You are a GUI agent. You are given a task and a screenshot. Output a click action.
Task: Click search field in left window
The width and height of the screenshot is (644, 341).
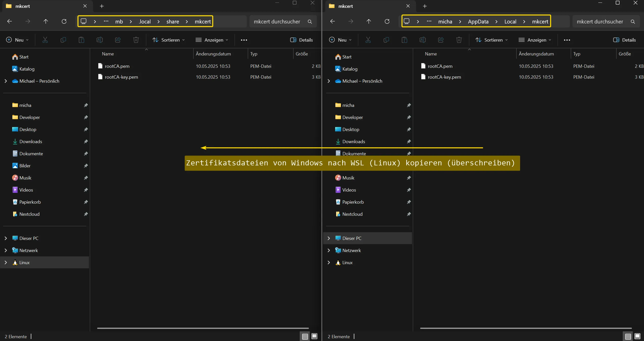coord(283,21)
